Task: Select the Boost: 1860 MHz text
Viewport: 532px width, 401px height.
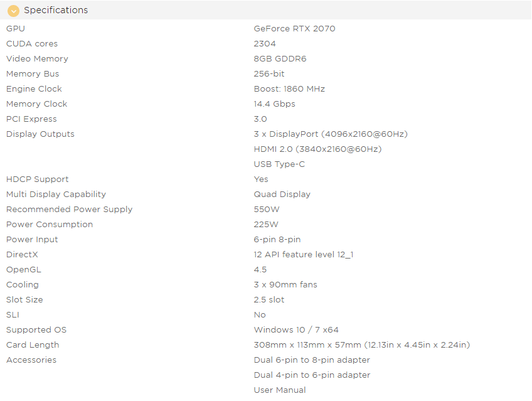Action: [x=289, y=89]
